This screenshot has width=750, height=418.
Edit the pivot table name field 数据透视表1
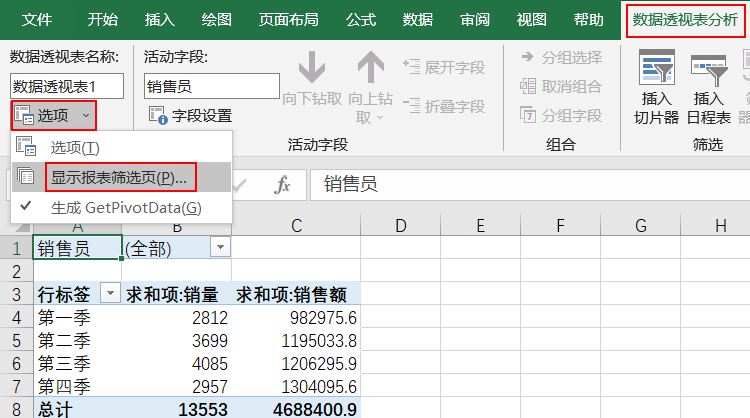coord(67,86)
